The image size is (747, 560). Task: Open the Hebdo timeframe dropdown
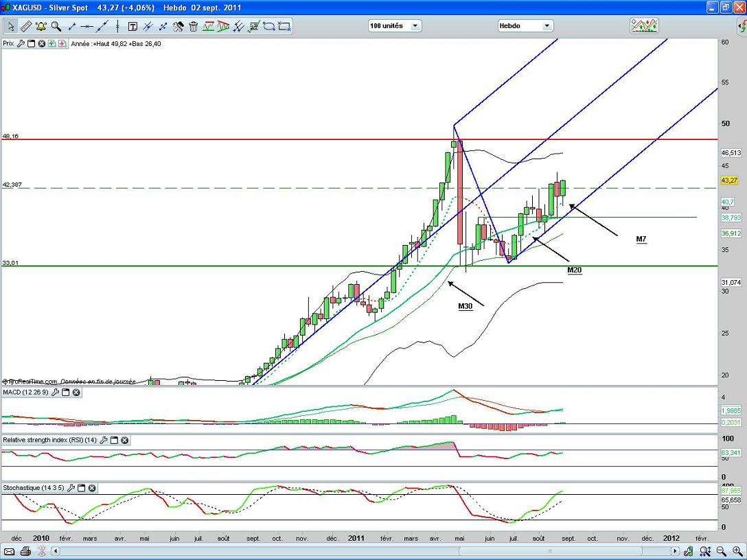(525, 26)
